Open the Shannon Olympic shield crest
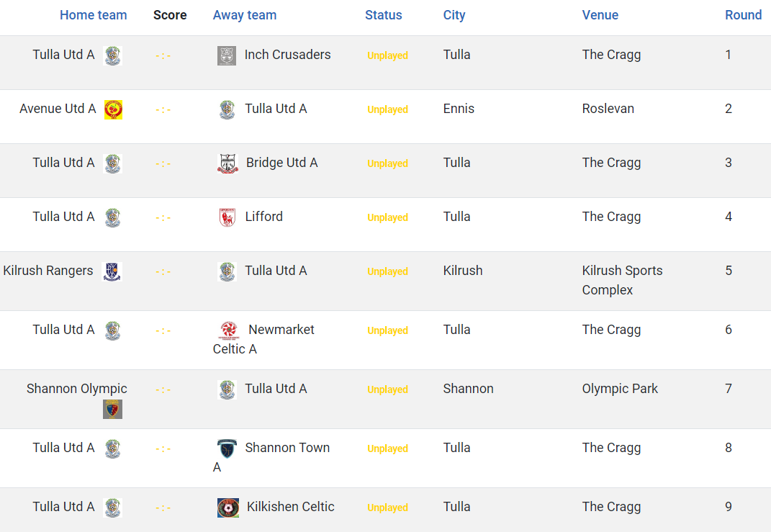 tap(112, 409)
